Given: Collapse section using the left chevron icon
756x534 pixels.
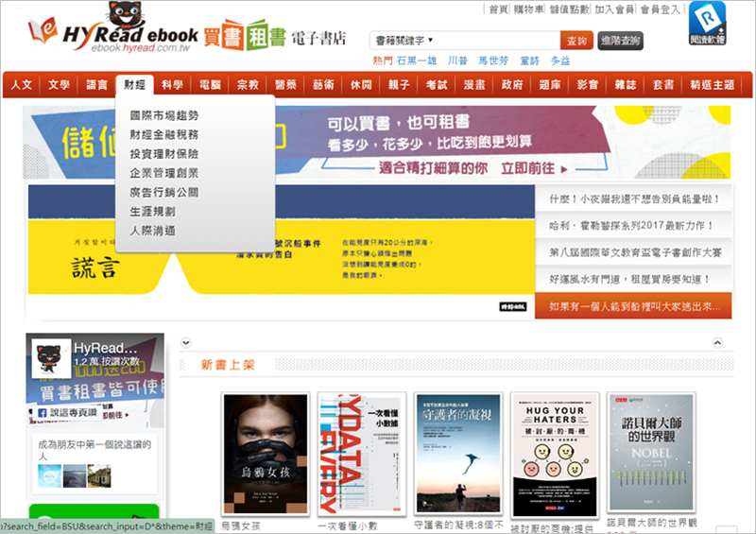Looking at the screenshot, I should [186, 341].
